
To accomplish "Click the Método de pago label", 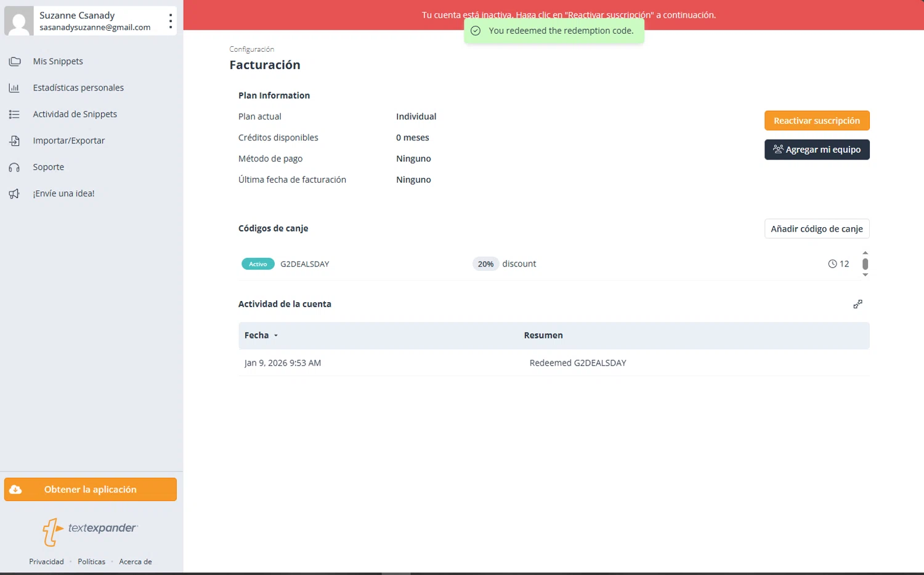I will point(270,159).
